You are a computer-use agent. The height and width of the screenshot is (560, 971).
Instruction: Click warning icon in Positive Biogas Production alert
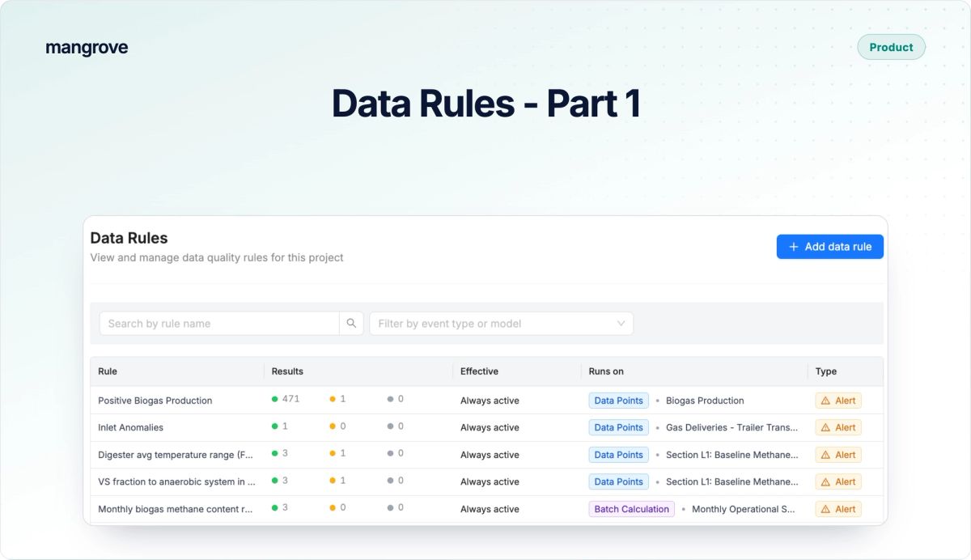click(x=825, y=401)
